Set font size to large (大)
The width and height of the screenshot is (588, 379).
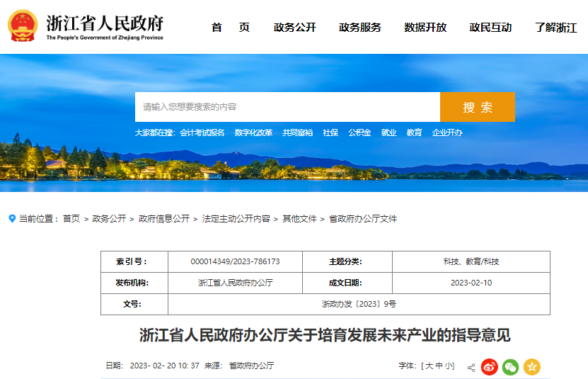[x=429, y=366]
